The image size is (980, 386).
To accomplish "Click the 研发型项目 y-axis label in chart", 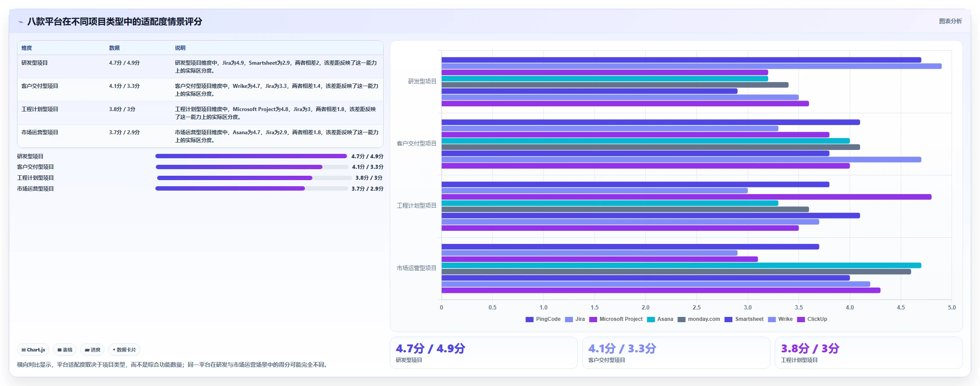I will point(422,81).
